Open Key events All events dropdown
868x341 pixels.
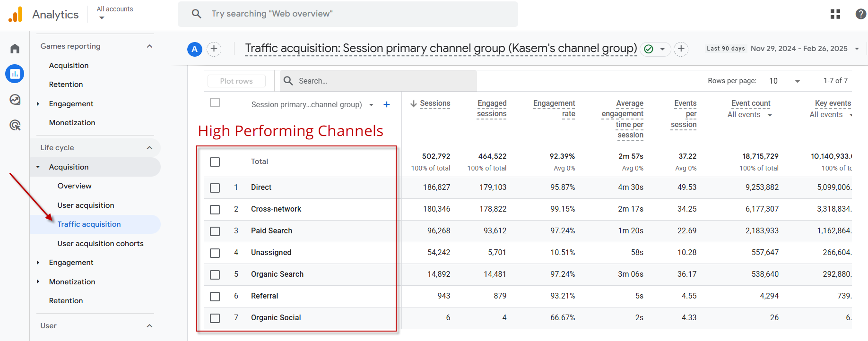[851, 115]
